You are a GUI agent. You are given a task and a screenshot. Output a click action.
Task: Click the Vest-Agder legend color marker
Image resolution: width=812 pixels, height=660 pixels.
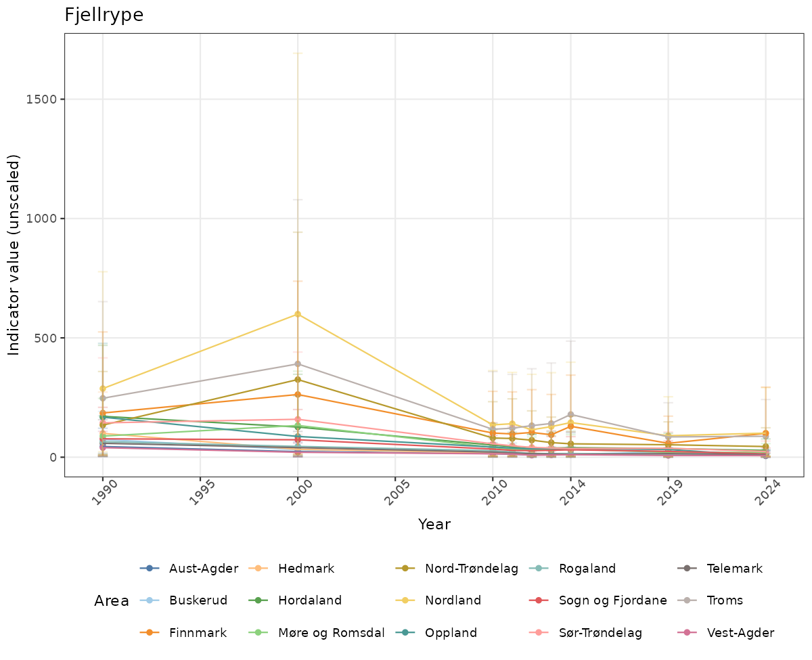pyautogui.click(x=687, y=633)
